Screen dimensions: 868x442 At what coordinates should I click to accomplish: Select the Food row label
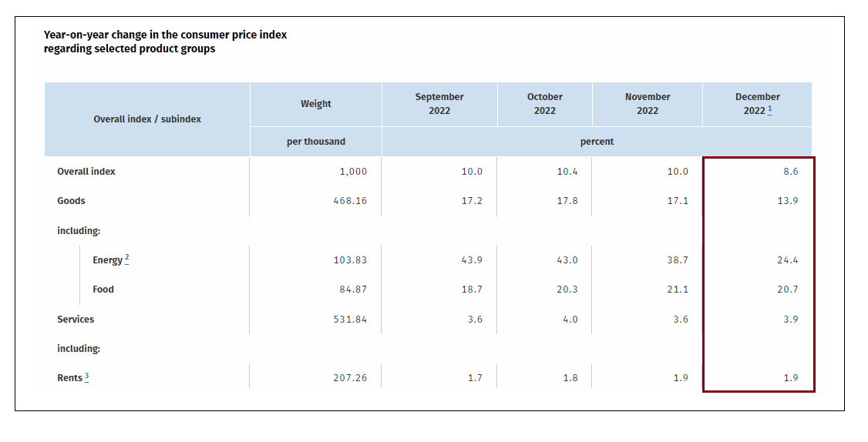103,290
